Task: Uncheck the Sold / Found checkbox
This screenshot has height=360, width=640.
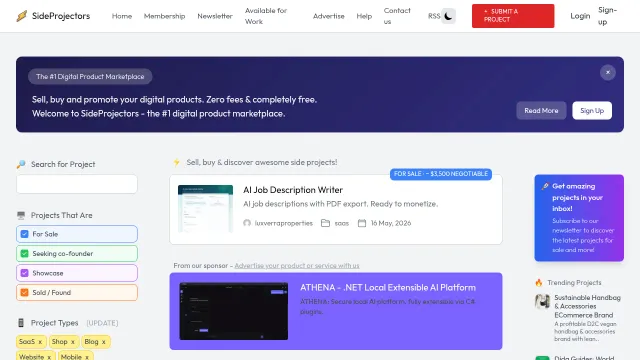Action: pos(24,293)
